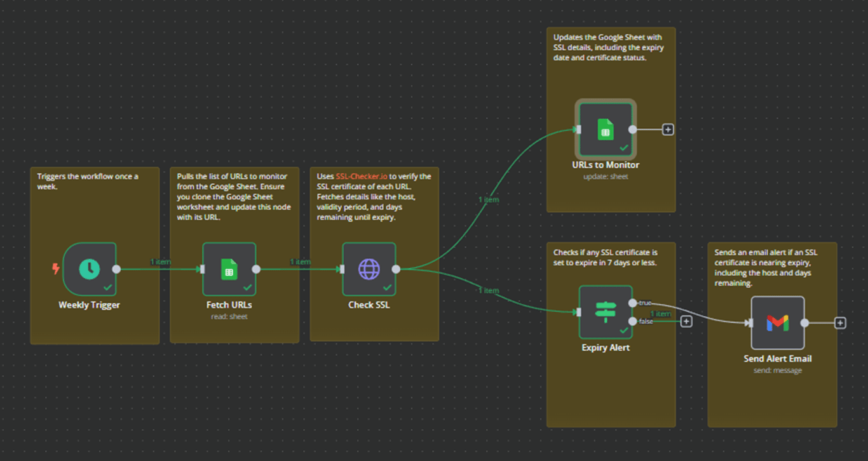Select the Fetch URLs Google Sheets icon
The height and width of the screenshot is (461, 868).
pos(229,269)
